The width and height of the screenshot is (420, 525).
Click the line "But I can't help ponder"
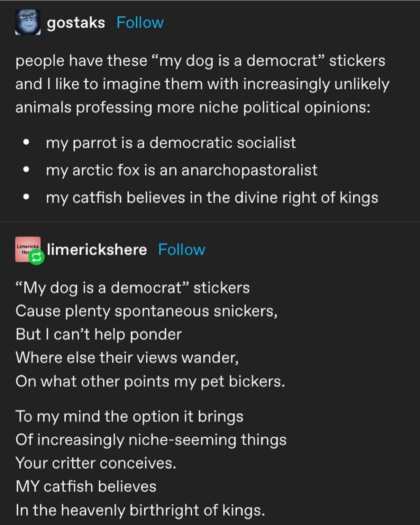click(x=99, y=334)
